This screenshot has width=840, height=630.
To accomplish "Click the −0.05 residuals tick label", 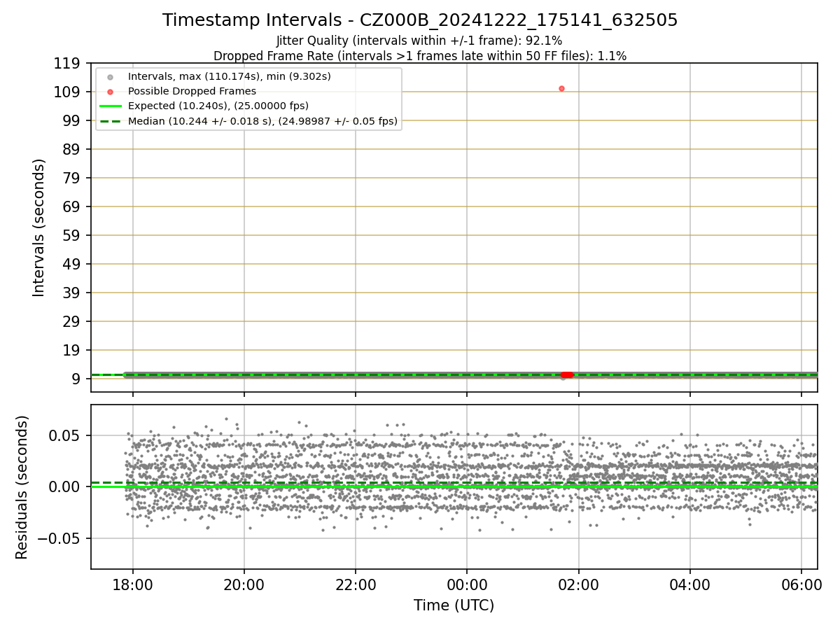I will (60, 539).
